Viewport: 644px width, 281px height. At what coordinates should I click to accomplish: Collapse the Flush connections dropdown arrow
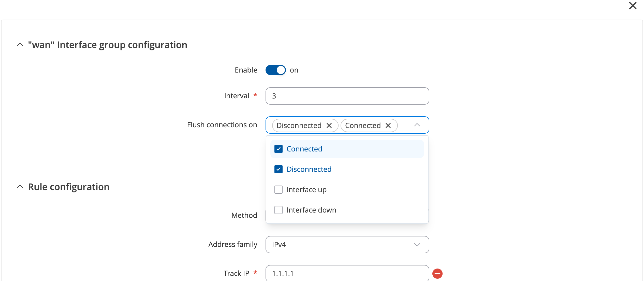click(x=417, y=125)
